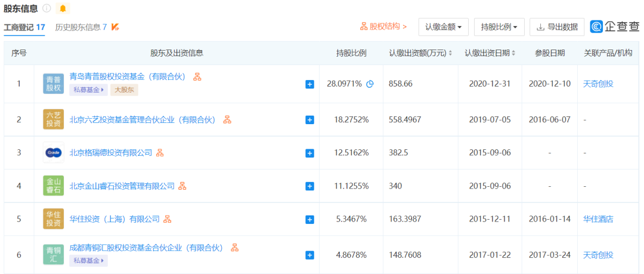Click 导出数据 export button
The width and height of the screenshot is (644, 274).
557,27
